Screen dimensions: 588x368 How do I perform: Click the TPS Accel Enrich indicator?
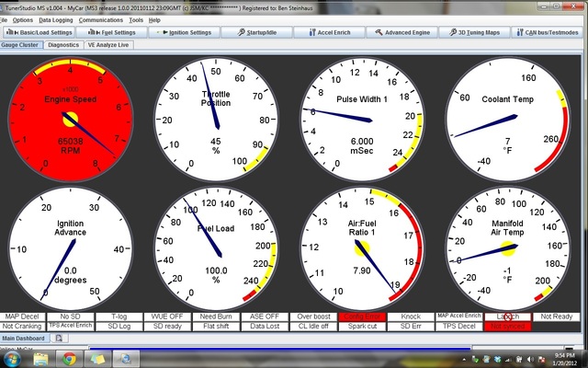point(71,327)
